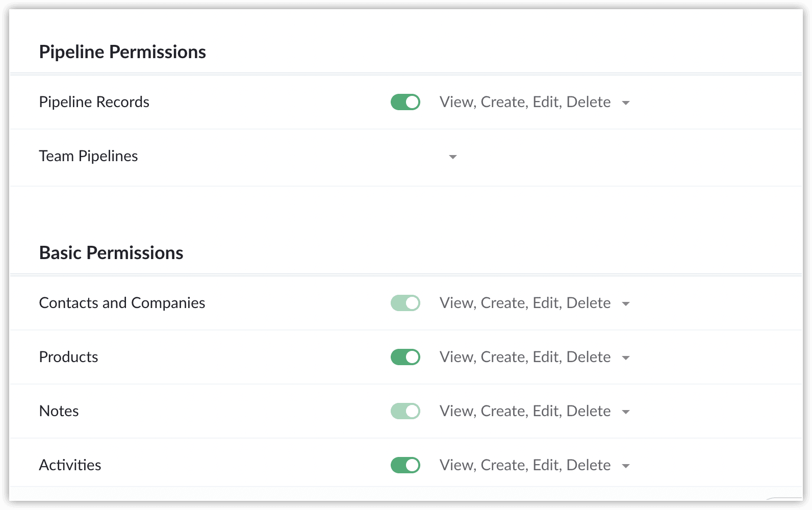Turn off the Activities permission toggle
The height and width of the screenshot is (510, 812).
click(x=405, y=465)
